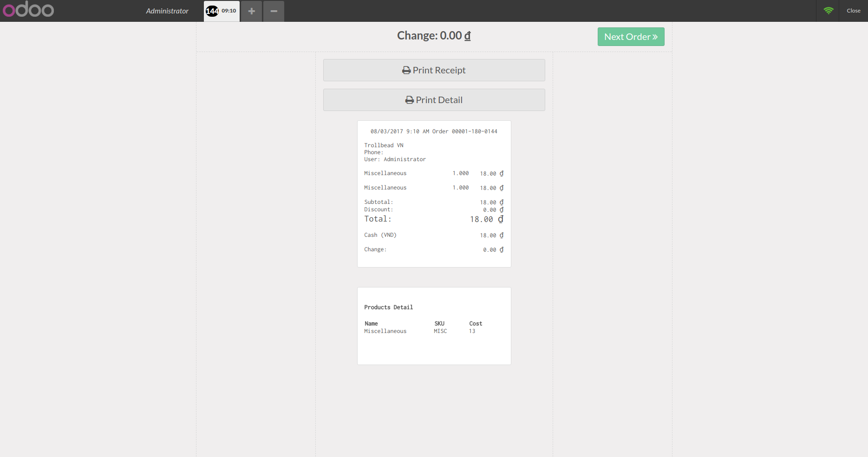Viewport: 868px width, 457px height.
Task: Click the Odoo logo
Action: pyautogui.click(x=28, y=9)
